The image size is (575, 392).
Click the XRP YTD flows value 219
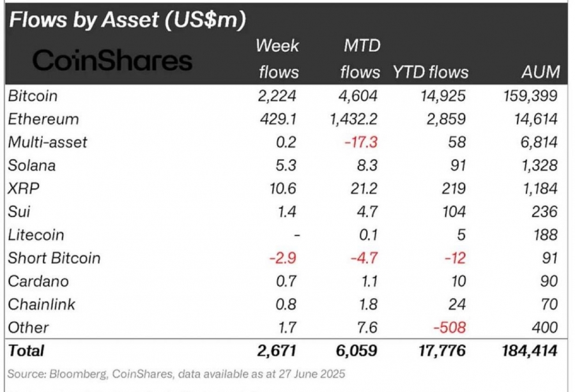point(454,189)
